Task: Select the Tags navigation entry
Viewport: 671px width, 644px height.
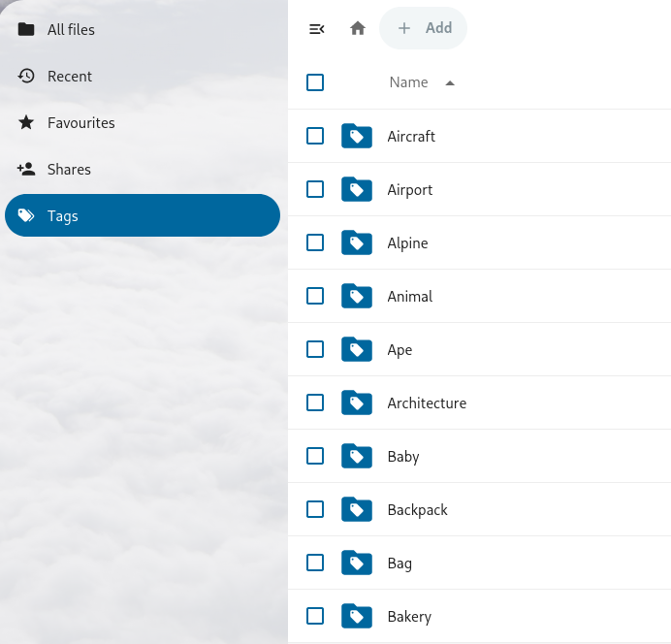Action: 143,216
